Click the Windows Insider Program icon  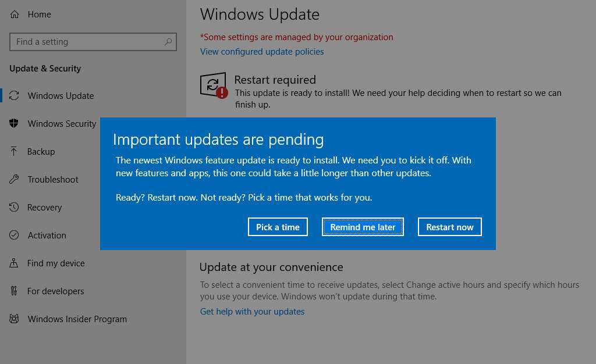(14, 319)
